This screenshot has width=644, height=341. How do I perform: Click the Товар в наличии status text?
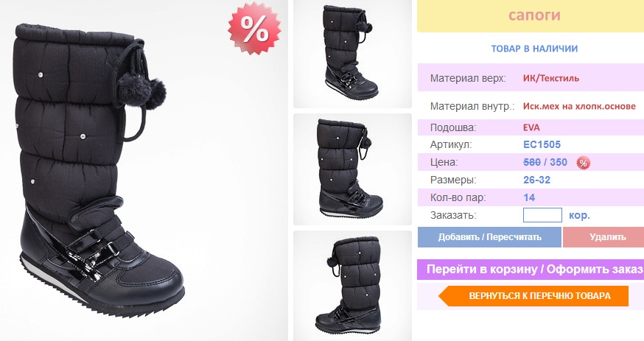click(534, 49)
